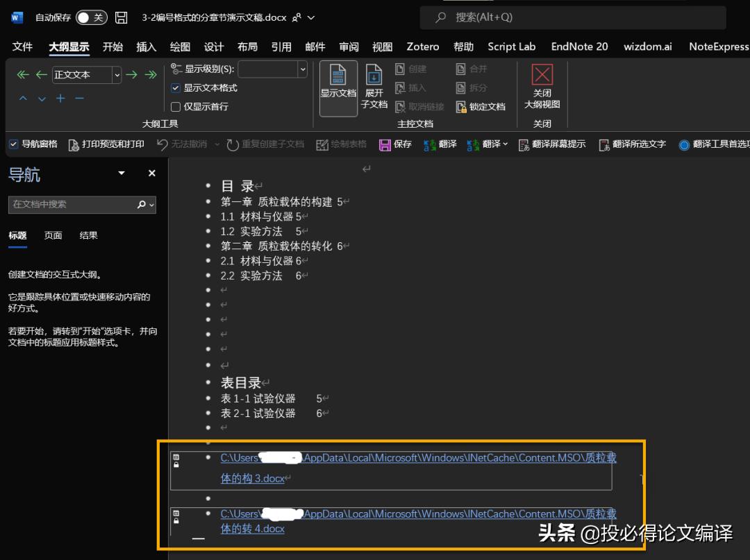
Task: Toggle the 自动保存 AutoSave switch
Action: [x=91, y=17]
